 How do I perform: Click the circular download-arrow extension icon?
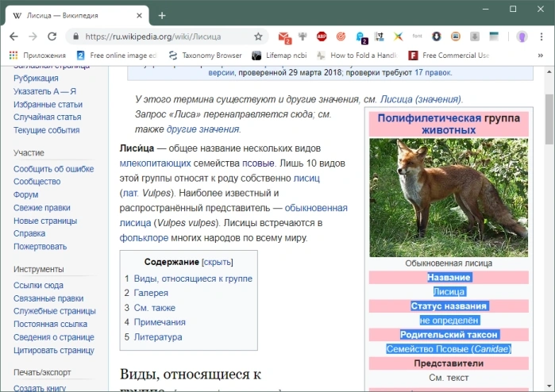[x=437, y=36]
